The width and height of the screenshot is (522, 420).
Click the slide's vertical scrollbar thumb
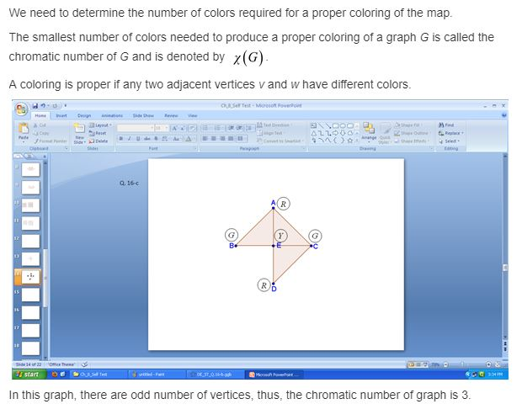[x=505, y=268]
